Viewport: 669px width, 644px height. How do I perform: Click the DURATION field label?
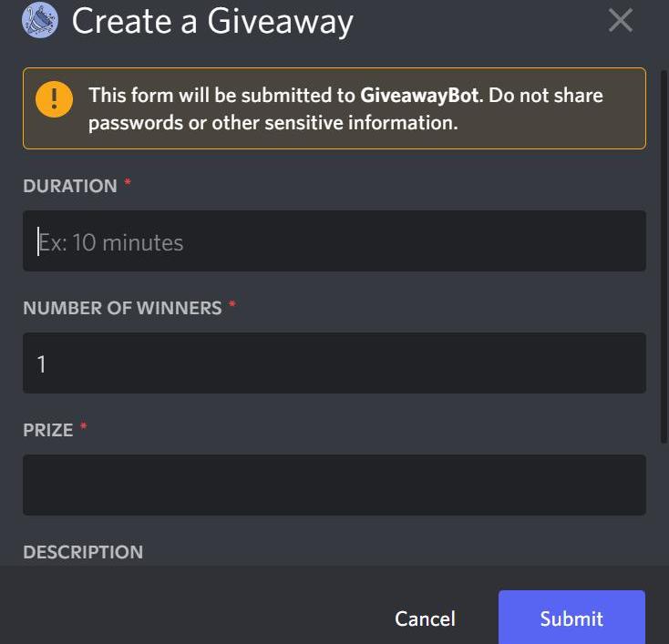click(70, 186)
